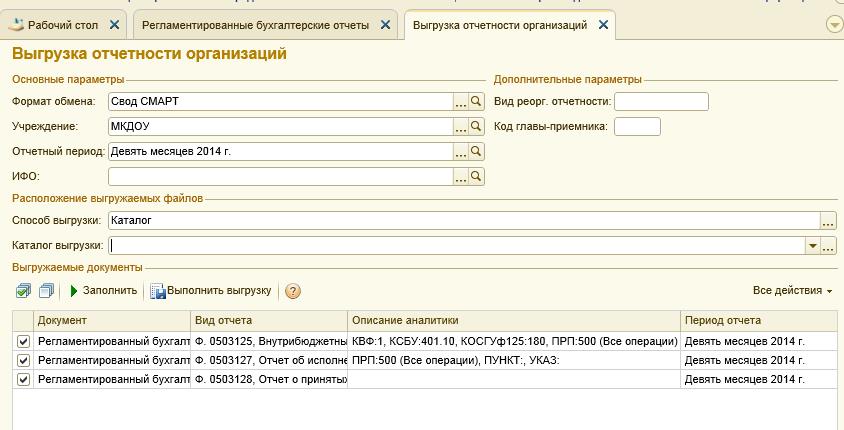Browse folder for Каталог выгрузки
Viewport: 844px width, 430px height.
click(x=828, y=245)
